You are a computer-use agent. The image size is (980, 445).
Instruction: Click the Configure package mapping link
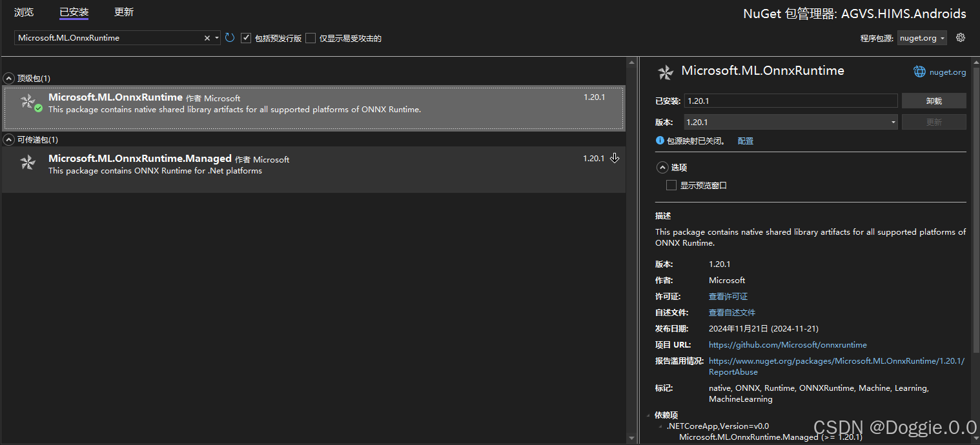click(746, 141)
